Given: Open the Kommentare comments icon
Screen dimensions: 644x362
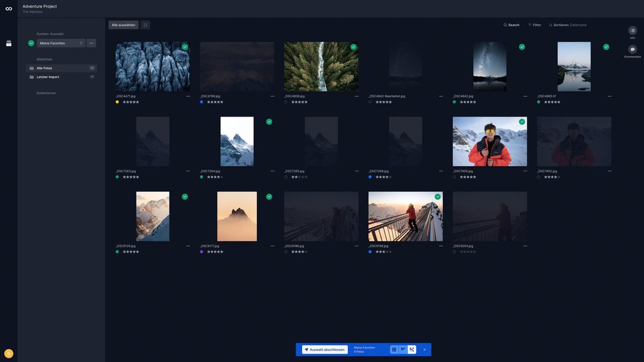Looking at the screenshot, I should 632,50.
